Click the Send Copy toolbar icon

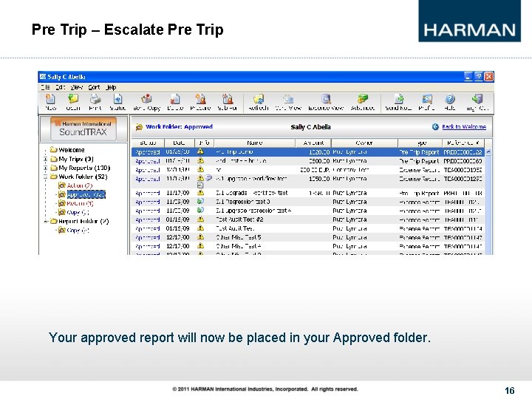click(146, 100)
